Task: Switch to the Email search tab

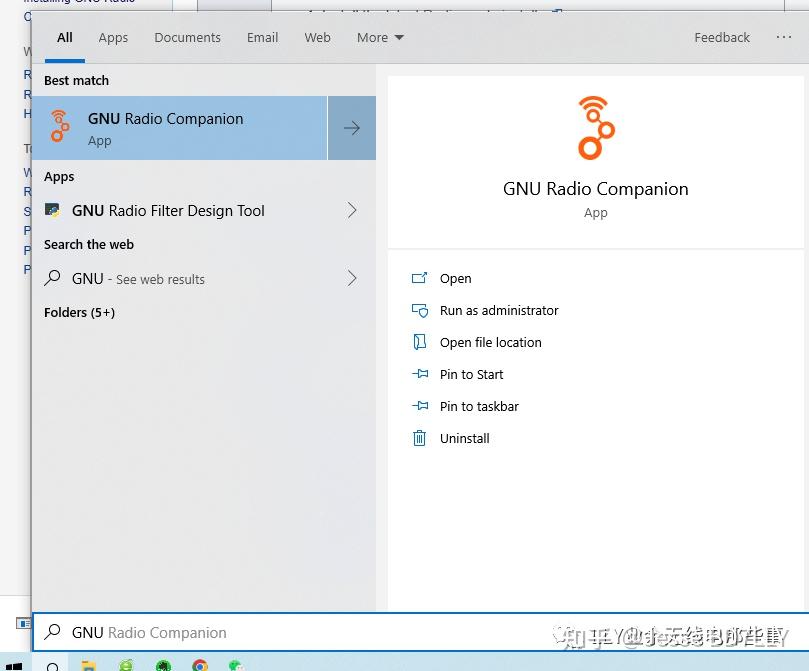Action: pyautogui.click(x=262, y=37)
